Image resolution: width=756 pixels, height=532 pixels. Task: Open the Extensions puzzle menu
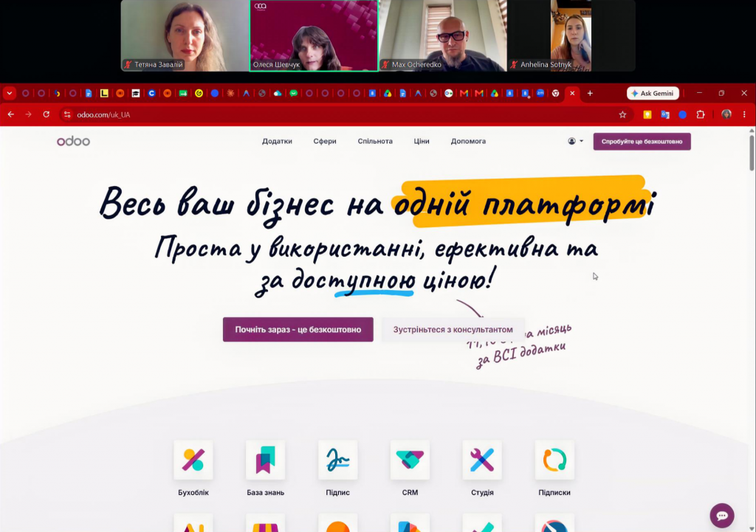click(x=701, y=114)
